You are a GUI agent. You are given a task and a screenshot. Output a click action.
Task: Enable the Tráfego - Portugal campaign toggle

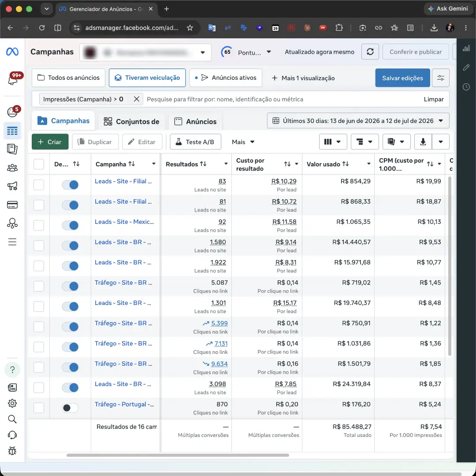pos(70,408)
